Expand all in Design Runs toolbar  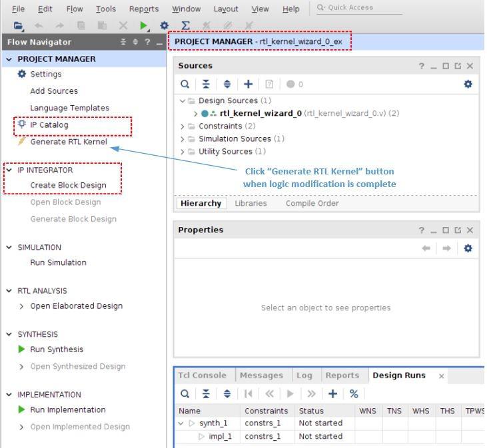[x=227, y=394]
